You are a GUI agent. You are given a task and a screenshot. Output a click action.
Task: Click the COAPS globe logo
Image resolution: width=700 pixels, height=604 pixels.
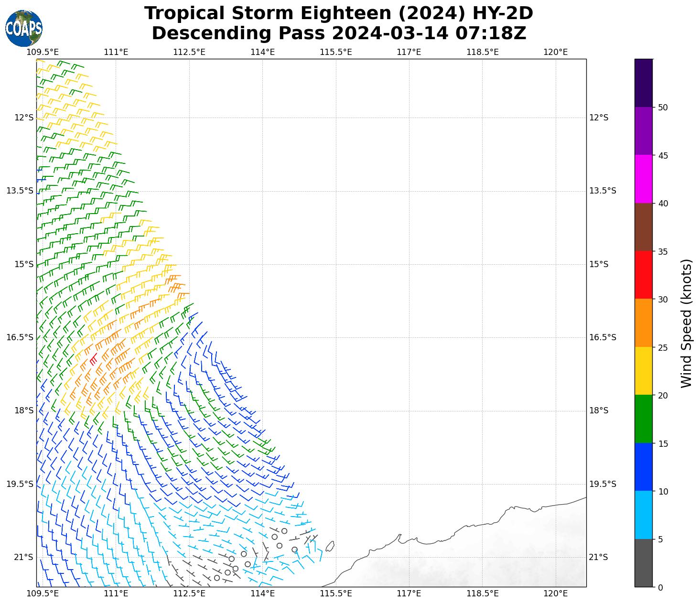tap(24, 29)
